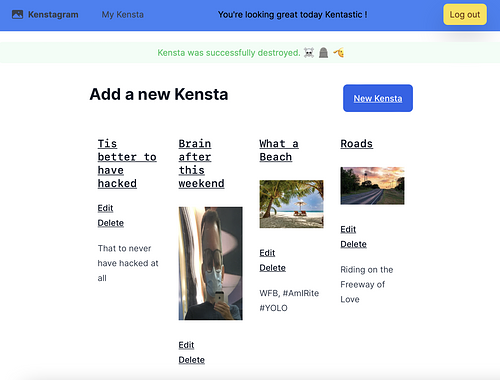Edit the 'Roads' Kensta
500x380 pixels.
click(x=348, y=229)
